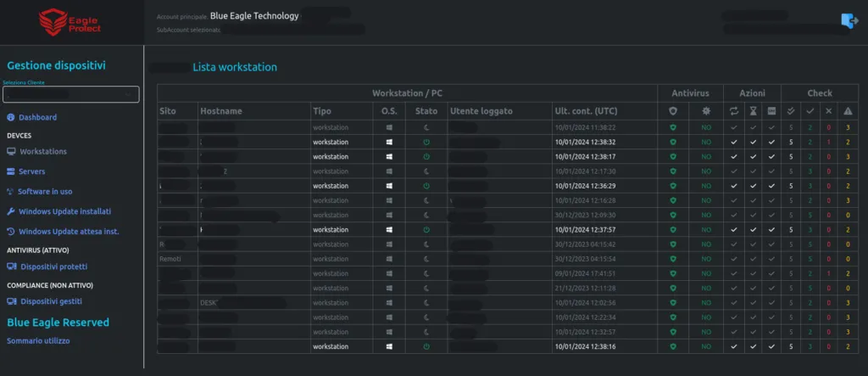868x376 pixels.
Task: Click the Ult. cont. (UTC) column header
Action: [x=586, y=111]
